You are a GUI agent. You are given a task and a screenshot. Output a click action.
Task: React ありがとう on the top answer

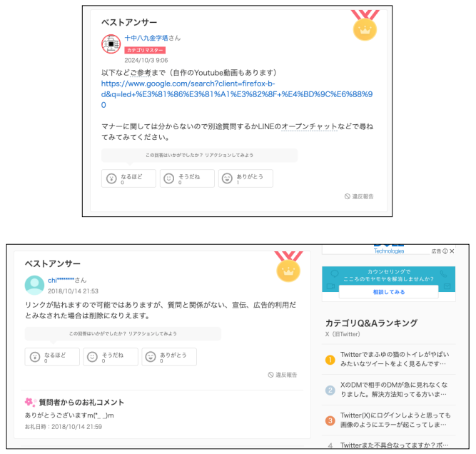click(245, 178)
